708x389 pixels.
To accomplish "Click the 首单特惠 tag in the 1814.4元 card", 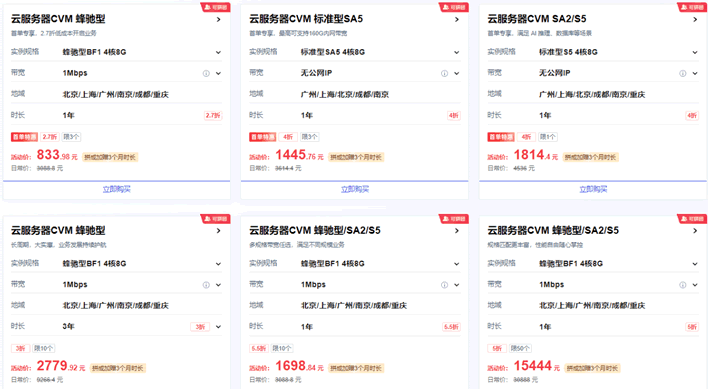I will point(501,137).
